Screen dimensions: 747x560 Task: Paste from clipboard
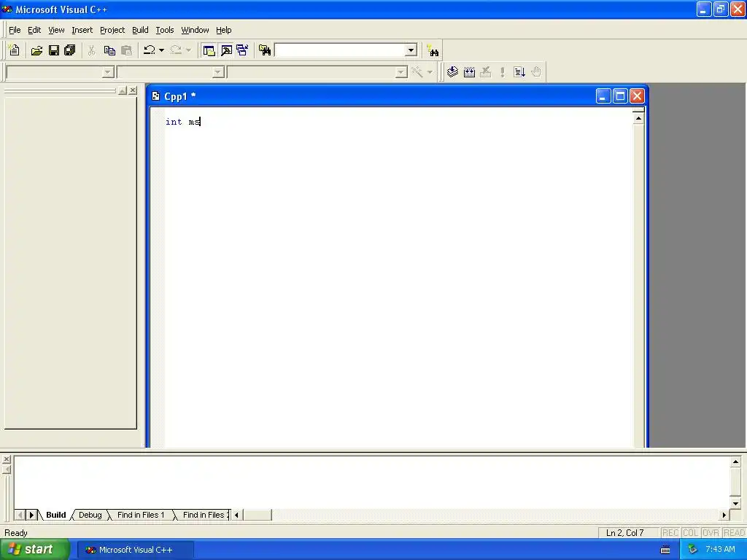126,50
